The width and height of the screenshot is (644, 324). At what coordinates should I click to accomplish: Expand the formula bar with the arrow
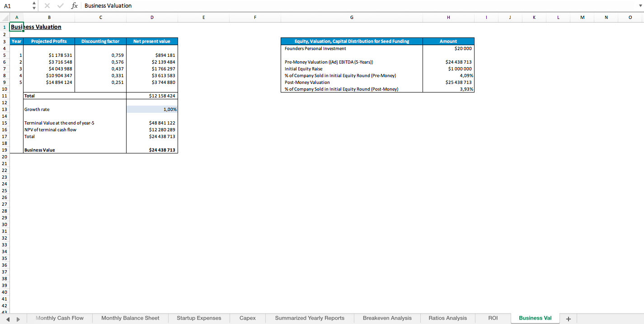(639, 6)
